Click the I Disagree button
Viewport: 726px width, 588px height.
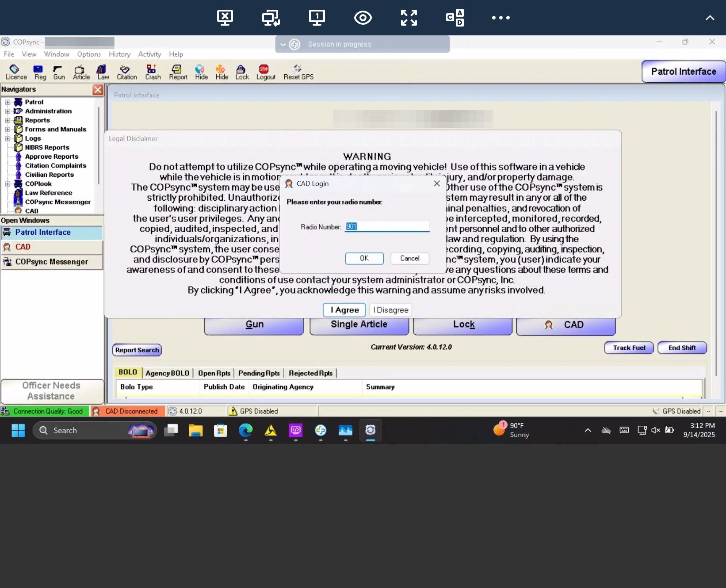[391, 310]
